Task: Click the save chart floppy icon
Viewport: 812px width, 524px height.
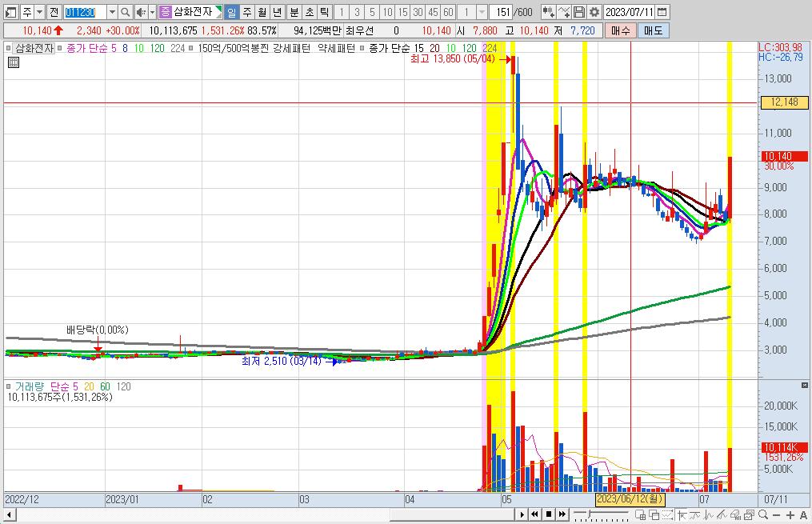Action: pos(579,12)
